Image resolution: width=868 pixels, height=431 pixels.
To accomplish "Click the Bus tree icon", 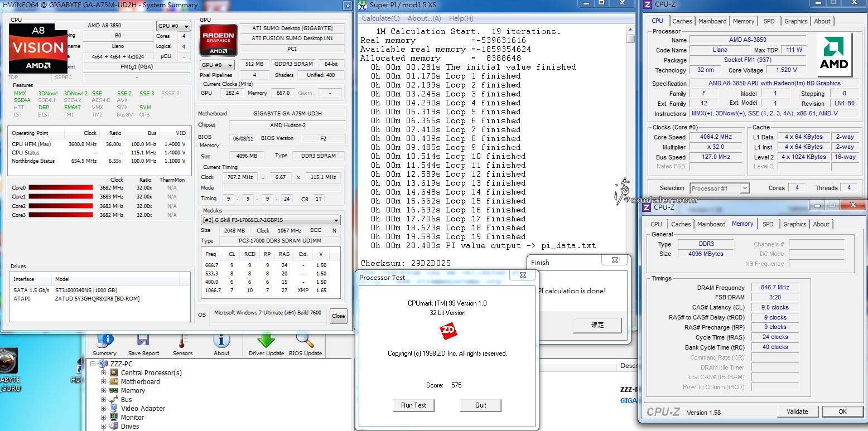I will pyautogui.click(x=114, y=399).
